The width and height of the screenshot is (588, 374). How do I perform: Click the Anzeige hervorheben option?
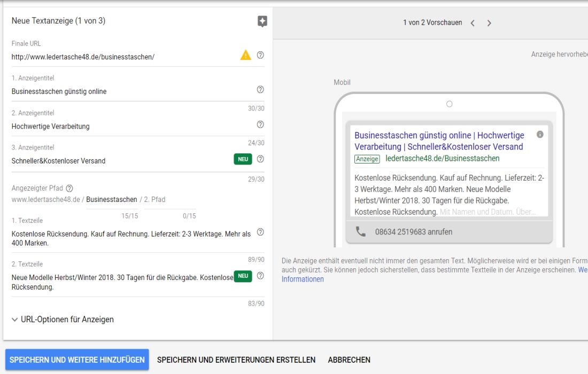pos(559,54)
